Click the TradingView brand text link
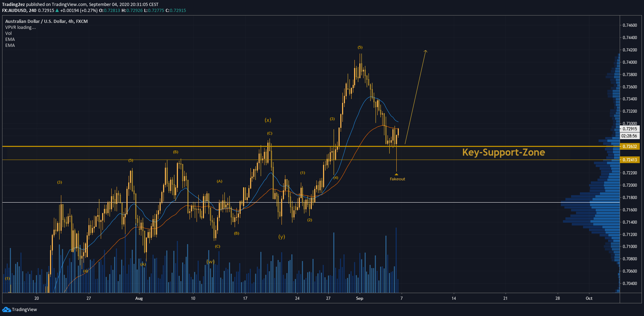Viewport: 644px width, 316px height. 24,310
